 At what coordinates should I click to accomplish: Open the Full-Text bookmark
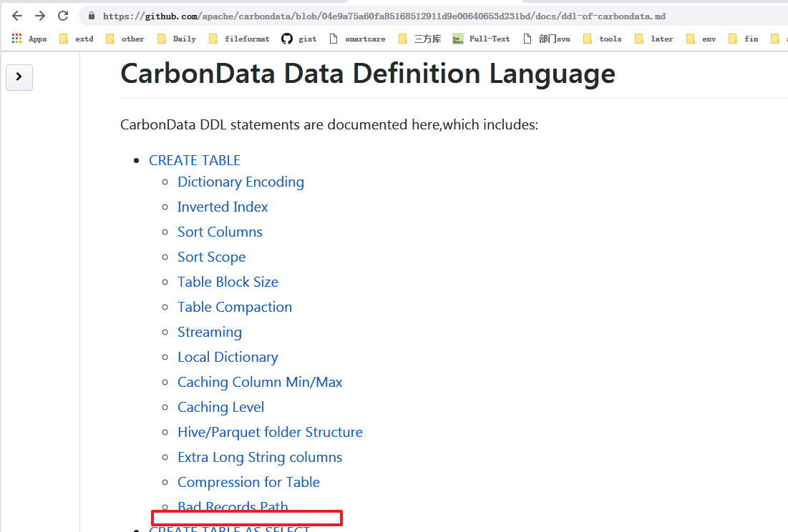click(481, 39)
